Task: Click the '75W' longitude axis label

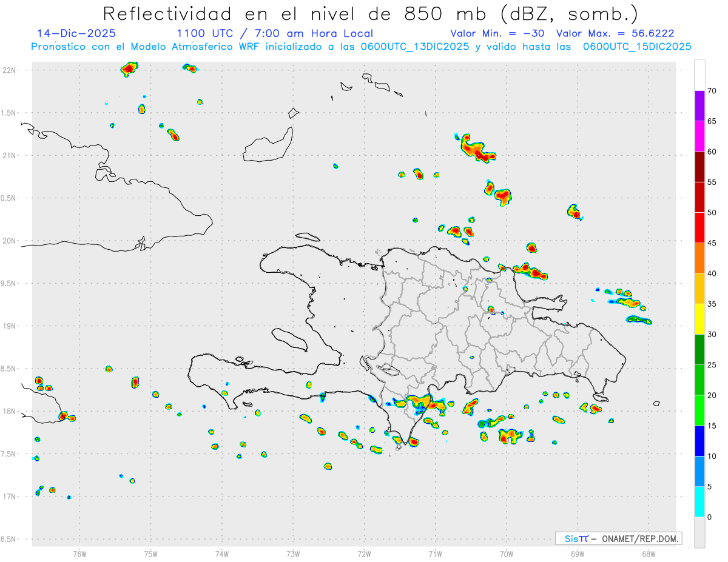Action: [x=151, y=553]
